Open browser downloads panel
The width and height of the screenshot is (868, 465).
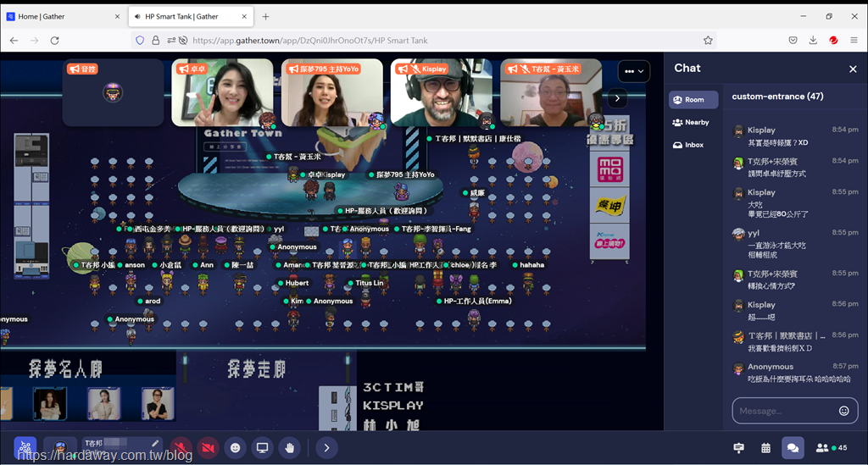click(x=813, y=41)
